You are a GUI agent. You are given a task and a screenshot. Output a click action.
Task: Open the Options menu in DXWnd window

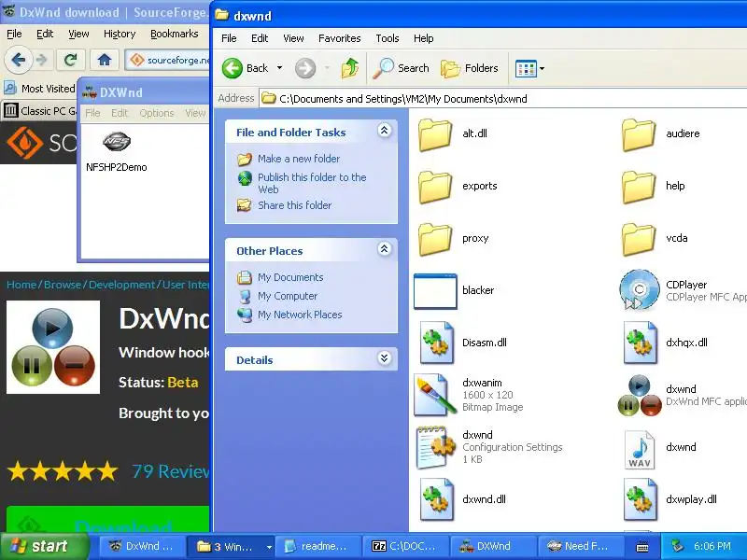(x=157, y=113)
